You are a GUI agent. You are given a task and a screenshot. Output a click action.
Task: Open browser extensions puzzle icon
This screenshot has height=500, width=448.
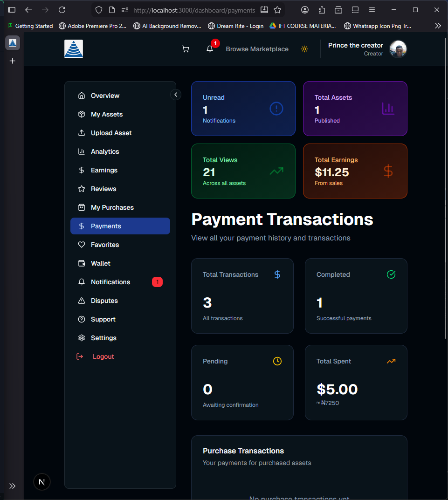tap(322, 10)
